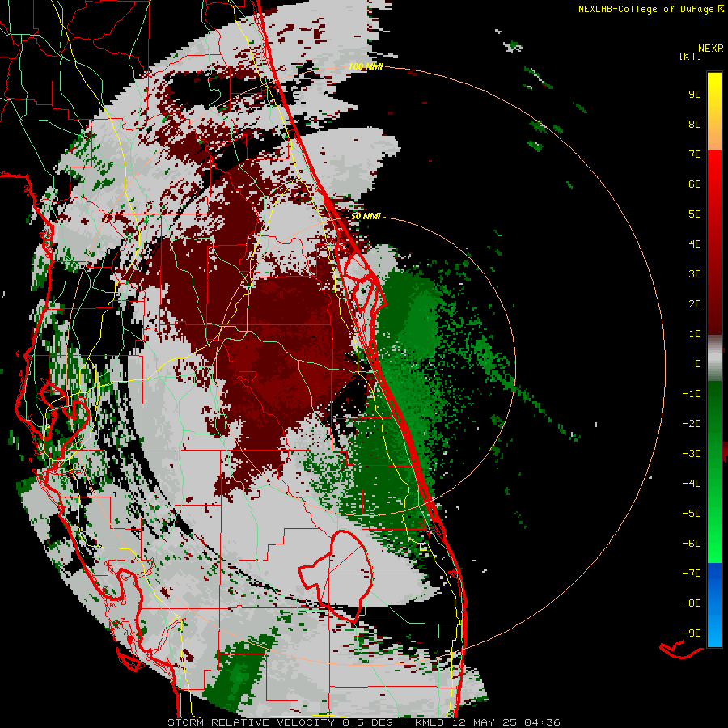This screenshot has height=728, width=728.
Task: Click the -30 knot scale value
Action: coord(692,454)
